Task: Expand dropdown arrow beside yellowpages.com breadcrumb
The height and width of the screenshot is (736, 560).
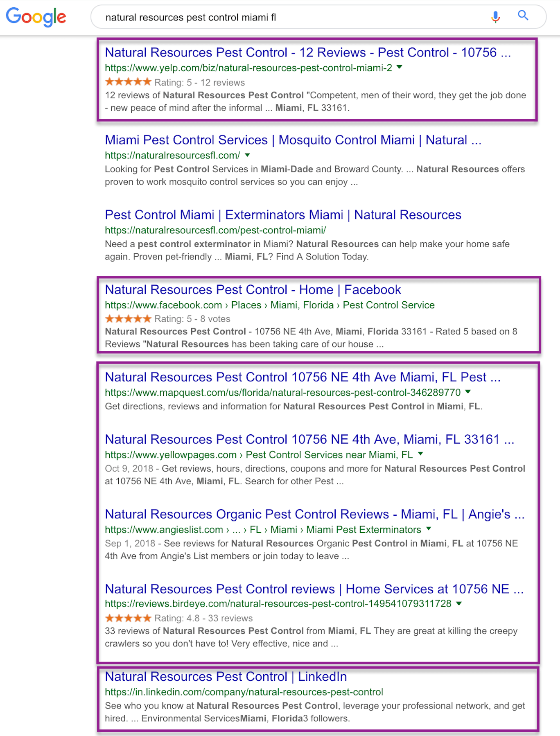Action: 420,454
